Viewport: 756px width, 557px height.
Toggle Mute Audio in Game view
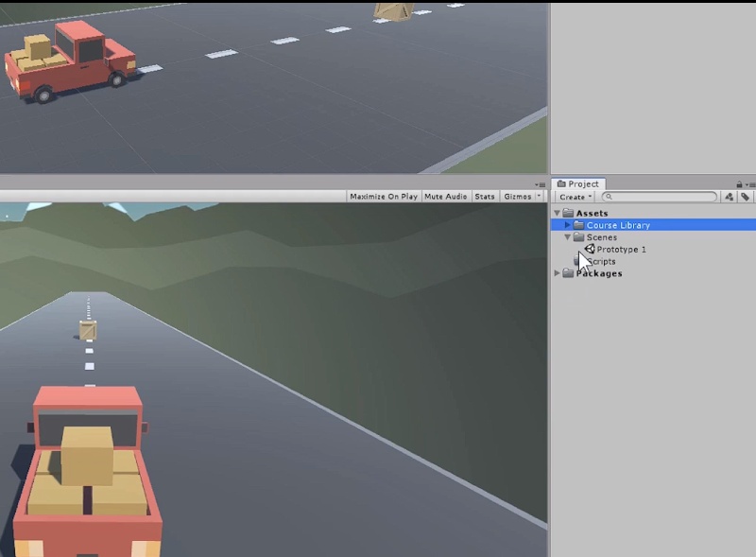point(445,197)
